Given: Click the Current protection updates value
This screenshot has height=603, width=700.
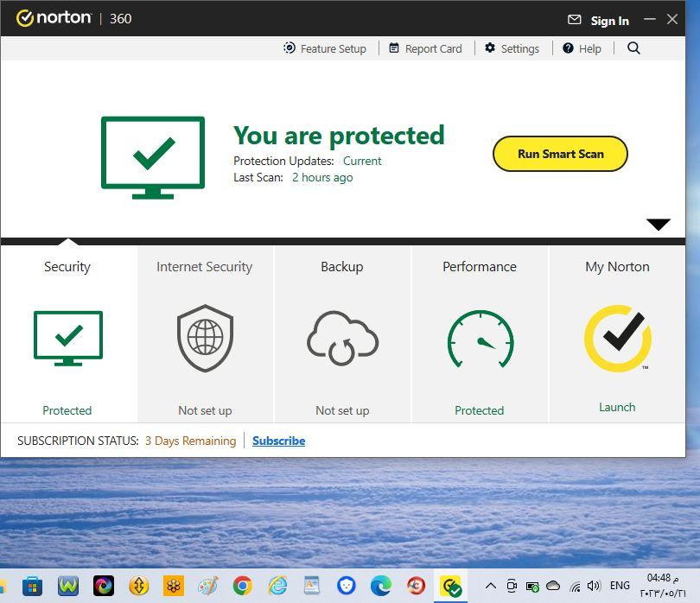Looking at the screenshot, I should [x=362, y=161].
